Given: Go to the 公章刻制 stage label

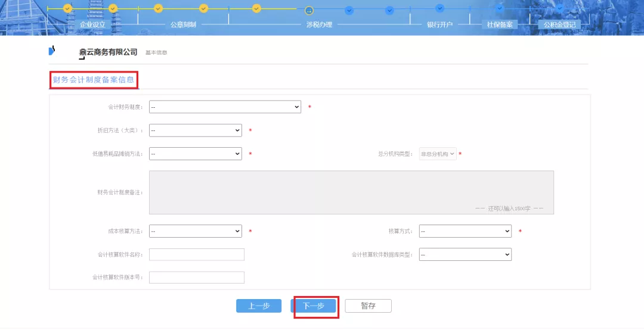Looking at the screenshot, I should 183,25.
